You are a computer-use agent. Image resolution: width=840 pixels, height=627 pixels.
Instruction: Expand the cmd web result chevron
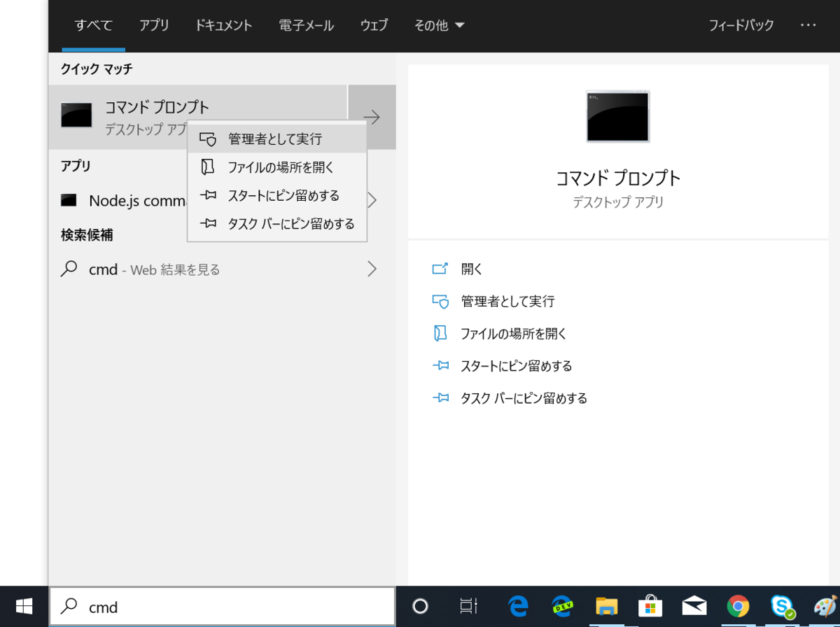tap(372, 269)
